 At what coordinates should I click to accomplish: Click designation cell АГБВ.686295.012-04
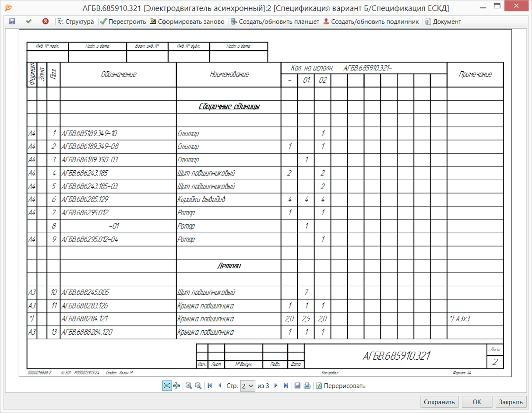(118, 239)
